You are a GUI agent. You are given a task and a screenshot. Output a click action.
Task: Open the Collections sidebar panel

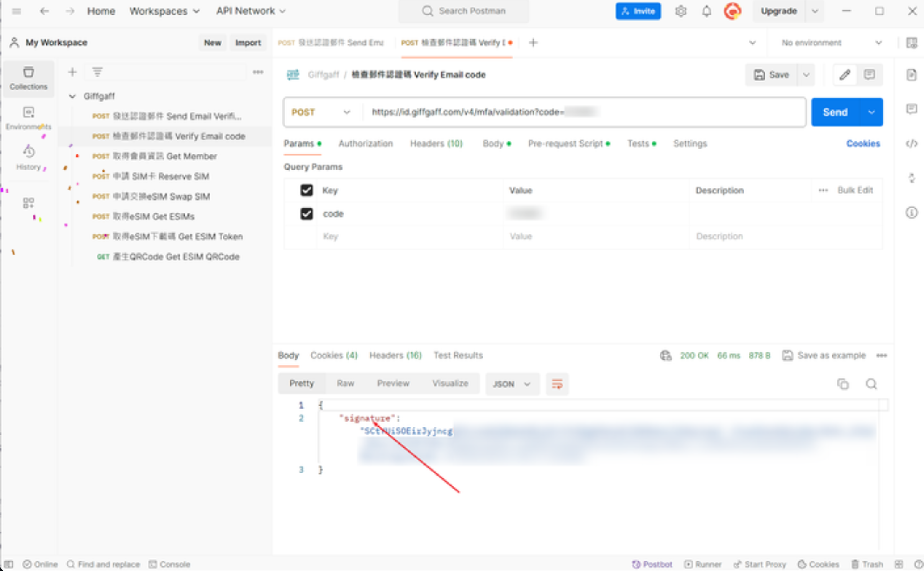(28, 78)
